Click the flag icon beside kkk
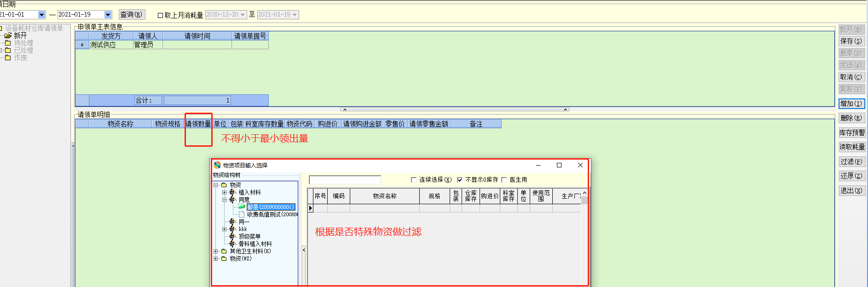868x287 pixels. 232,229
